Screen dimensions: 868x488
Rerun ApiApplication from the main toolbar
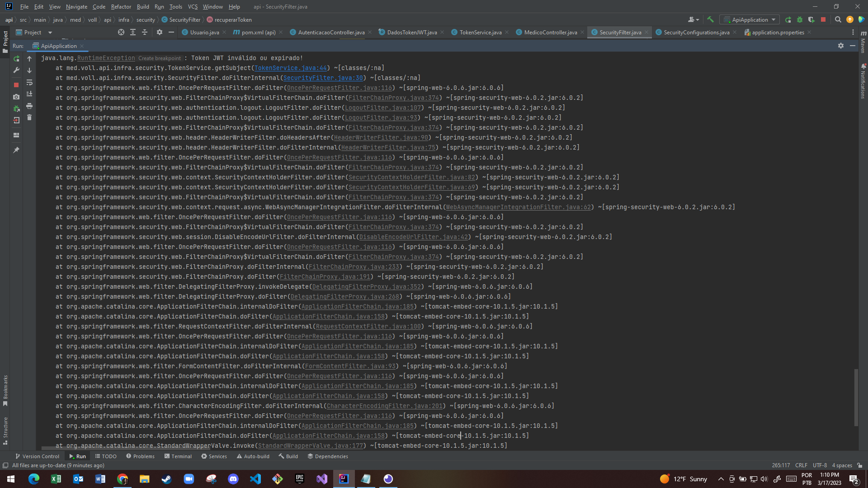(788, 19)
